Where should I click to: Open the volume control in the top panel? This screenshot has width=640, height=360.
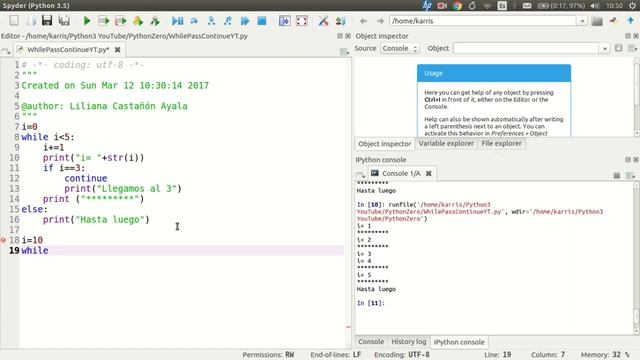pyautogui.click(x=595, y=6)
